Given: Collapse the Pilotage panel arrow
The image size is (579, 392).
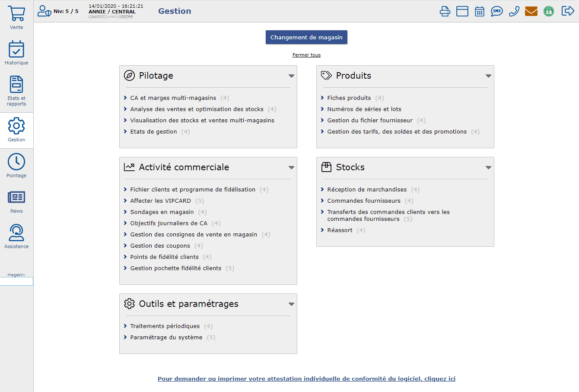Looking at the screenshot, I should tap(291, 76).
